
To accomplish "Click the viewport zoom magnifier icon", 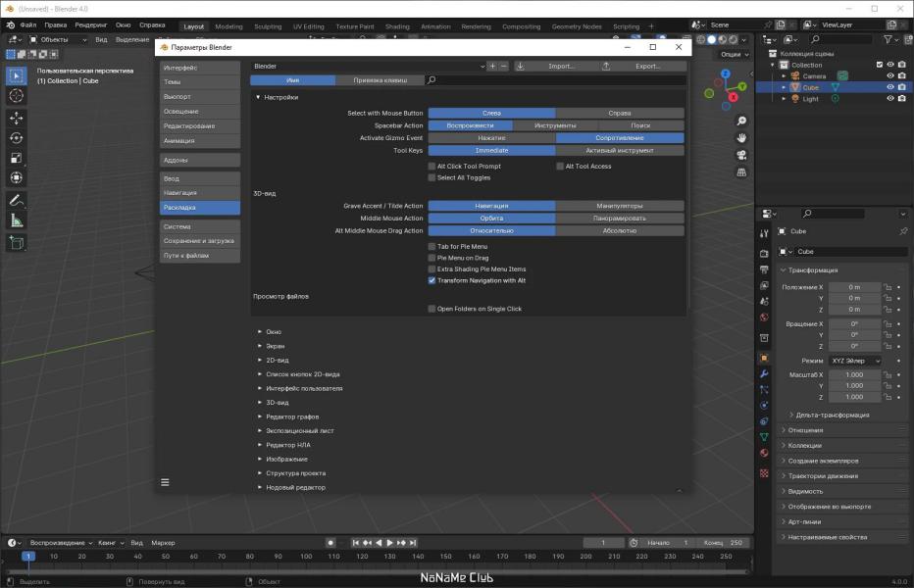I will pos(741,121).
